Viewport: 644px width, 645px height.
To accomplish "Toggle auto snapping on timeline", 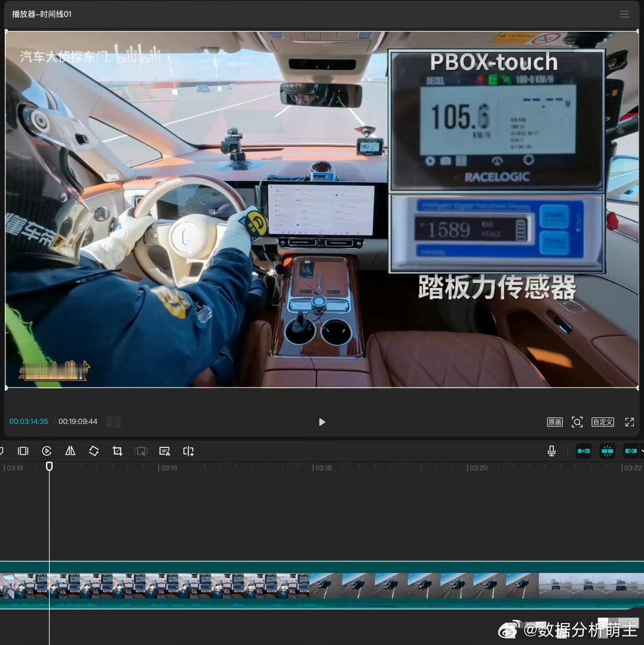I will tap(608, 451).
